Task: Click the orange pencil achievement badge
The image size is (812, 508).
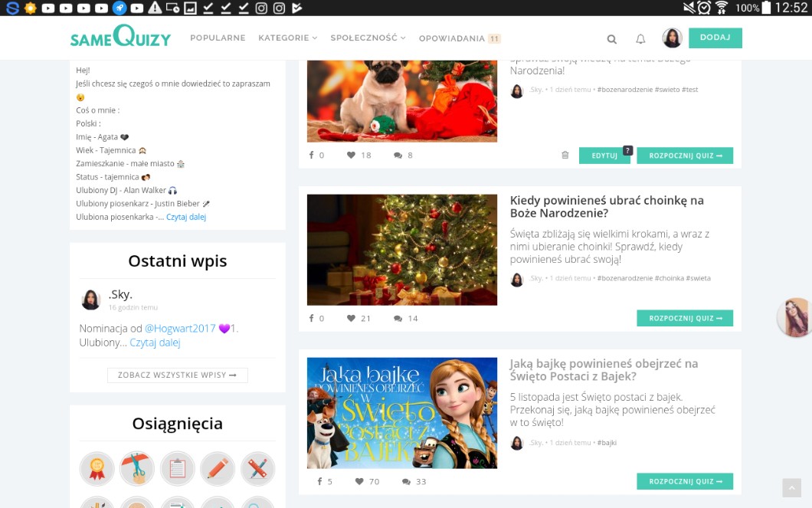Action: tap(218, 468)
